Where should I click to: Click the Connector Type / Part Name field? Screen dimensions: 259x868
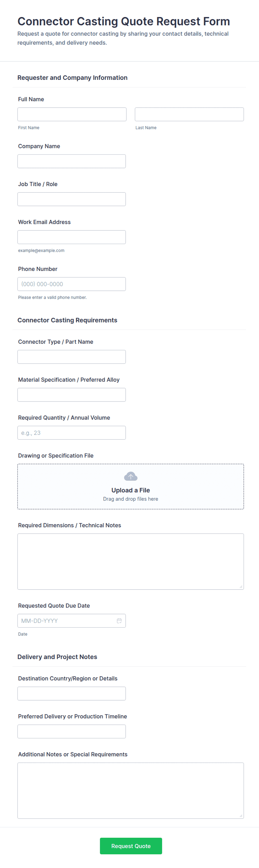(72, 357)
